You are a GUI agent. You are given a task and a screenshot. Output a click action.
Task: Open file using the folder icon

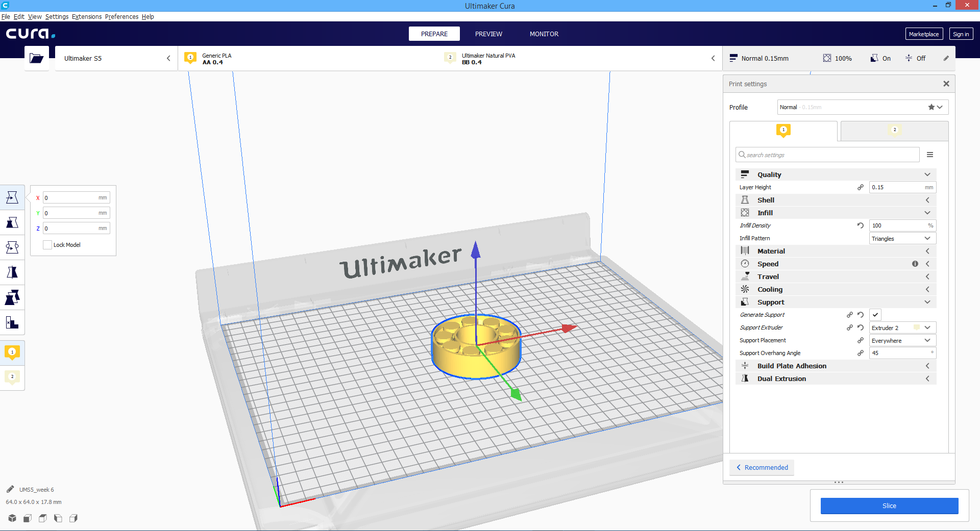point(37,58)
